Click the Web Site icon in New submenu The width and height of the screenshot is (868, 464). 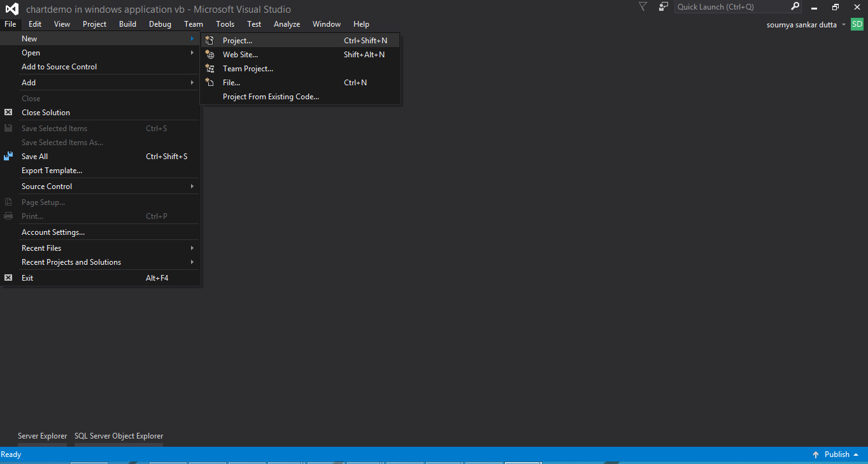coord(210,54)
